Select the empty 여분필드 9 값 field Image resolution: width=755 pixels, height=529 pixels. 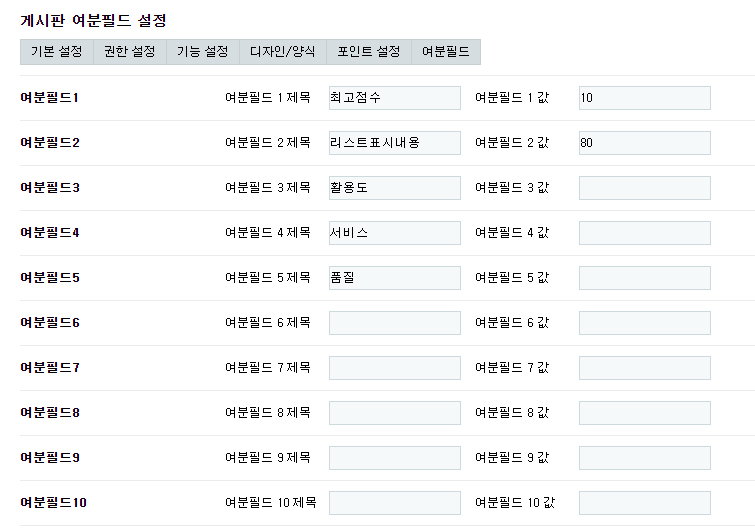coord(644,458)
